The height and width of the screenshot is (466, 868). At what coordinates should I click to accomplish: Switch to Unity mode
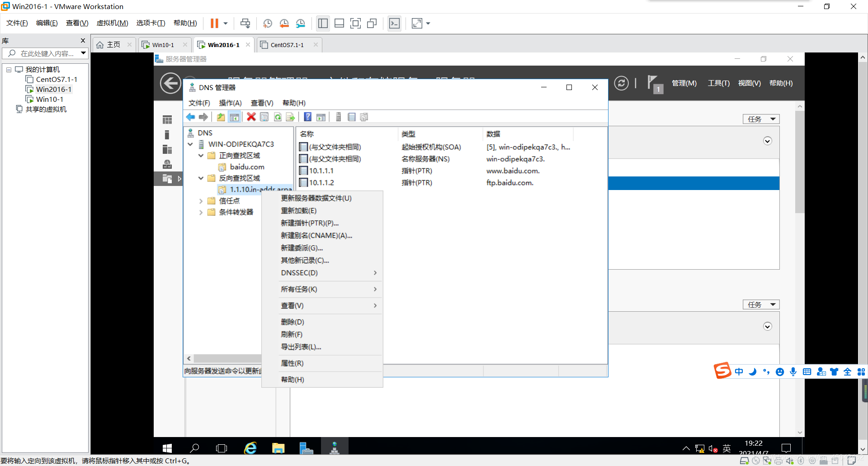click(x=372, y=23)
